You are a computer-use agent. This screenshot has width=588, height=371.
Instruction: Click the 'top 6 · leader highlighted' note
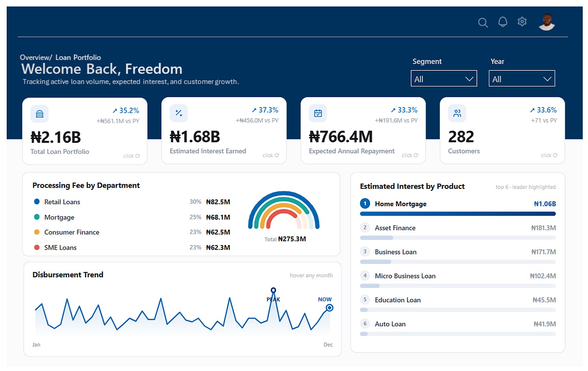pyautogui.click(x=526, y=187)
